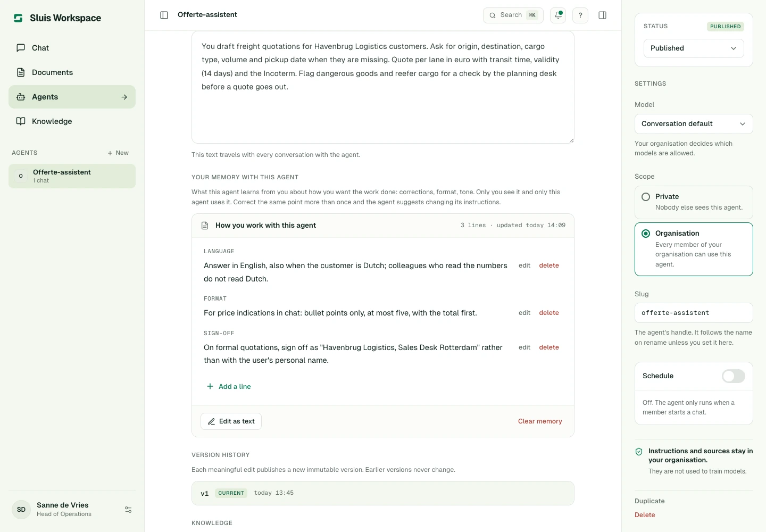The height and width of the screenshot is (532, 766).
Task: Add a line to memory
Action: 229,387
